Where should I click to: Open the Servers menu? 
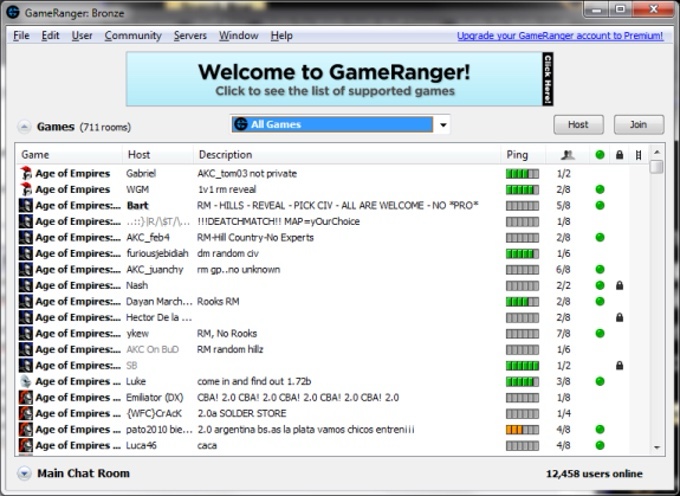(x=190, y=36)
